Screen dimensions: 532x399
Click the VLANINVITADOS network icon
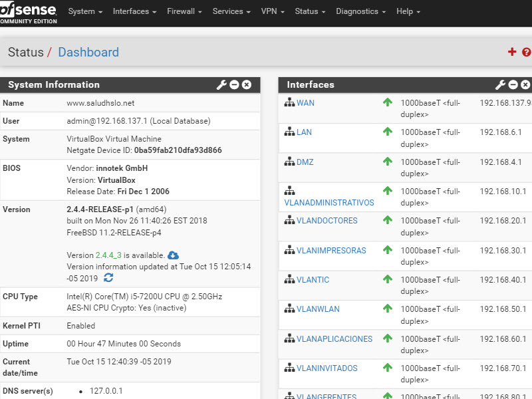click(289, 367)
